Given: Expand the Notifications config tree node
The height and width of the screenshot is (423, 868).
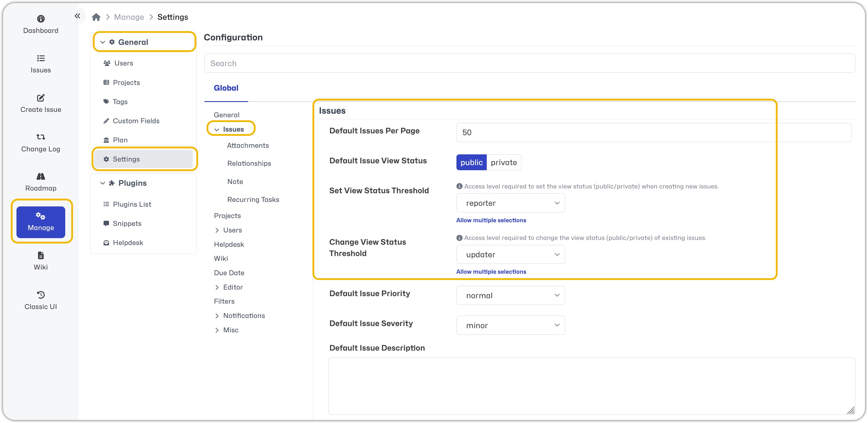Looking at the screenshot, I should click(217, 316).
